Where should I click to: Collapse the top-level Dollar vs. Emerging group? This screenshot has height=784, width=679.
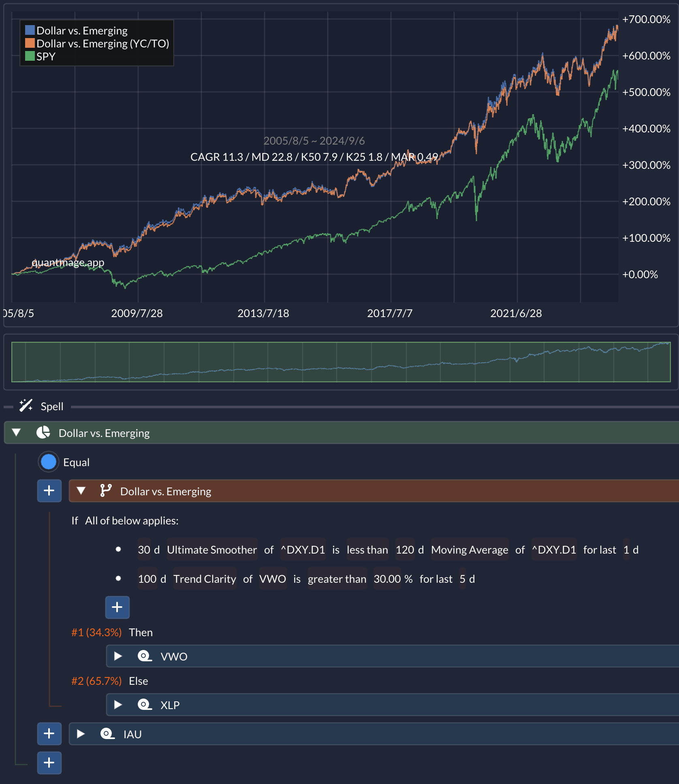point(16,432)
